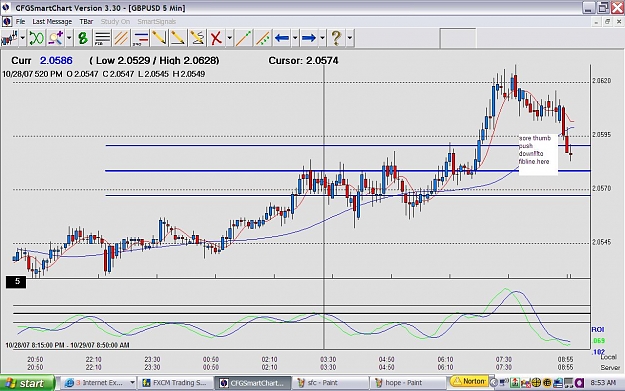Open the File menu
The height and width of the screenshot is (391, 625).
coord(20,22)
